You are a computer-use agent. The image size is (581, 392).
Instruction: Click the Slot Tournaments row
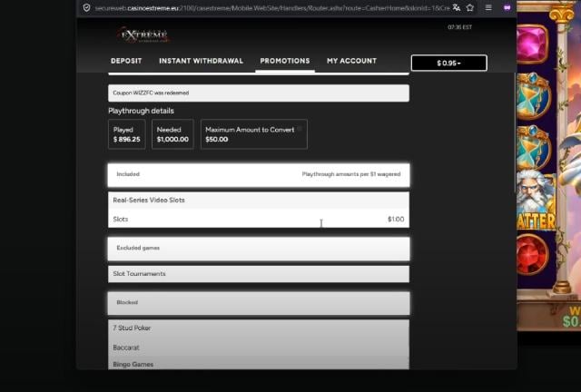(x=259, y=274)
